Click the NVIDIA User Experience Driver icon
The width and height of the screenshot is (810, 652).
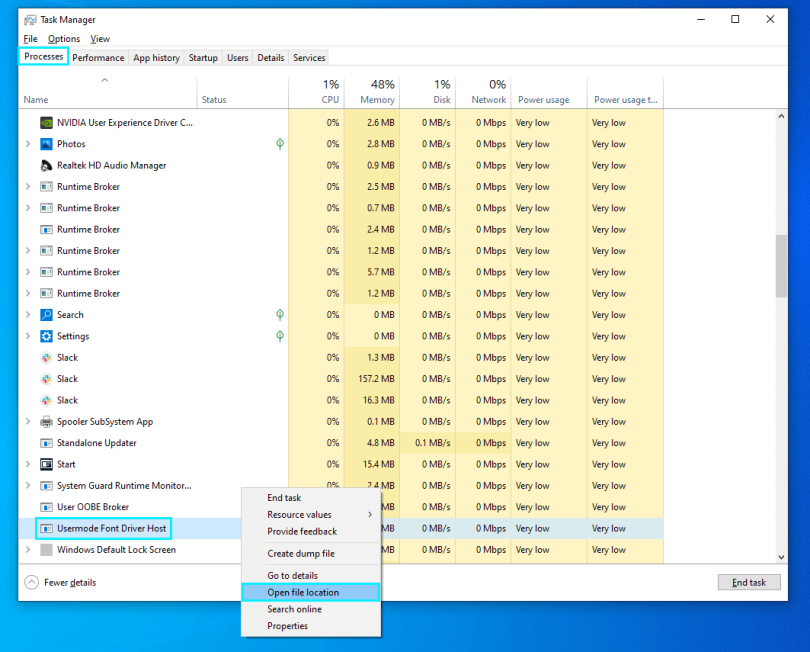click(45, 122)
